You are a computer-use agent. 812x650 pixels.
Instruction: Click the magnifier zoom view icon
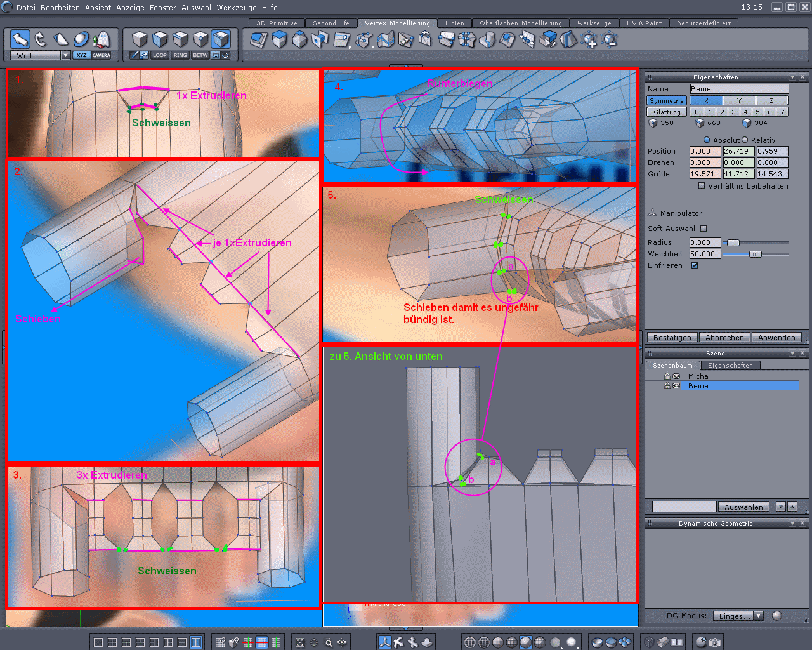(329, 642)
